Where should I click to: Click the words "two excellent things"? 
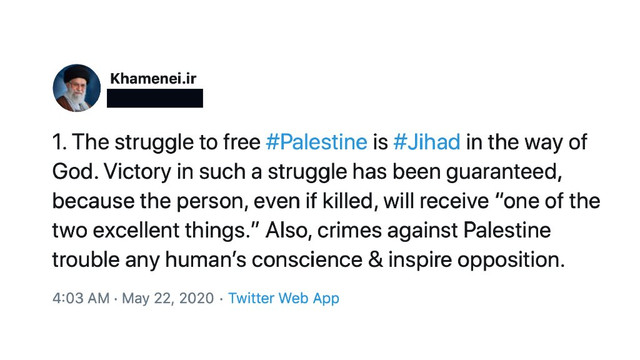[x=151, y=231]
